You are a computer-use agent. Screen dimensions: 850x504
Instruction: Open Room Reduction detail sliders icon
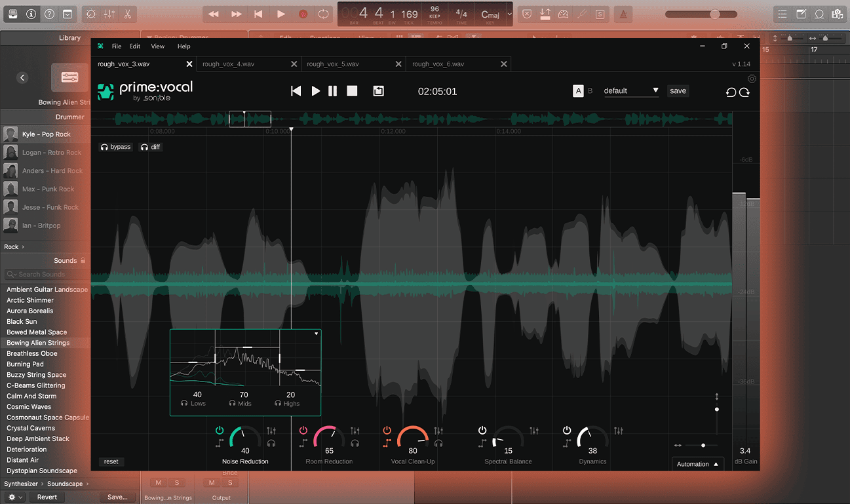click(x=355, y=431)
